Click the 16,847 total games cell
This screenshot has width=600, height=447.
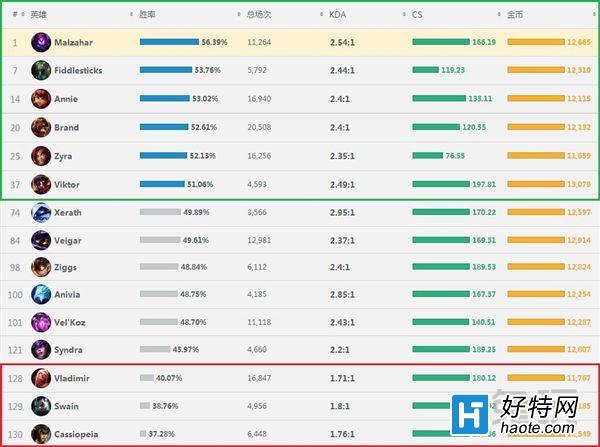(x=259, y=378)
